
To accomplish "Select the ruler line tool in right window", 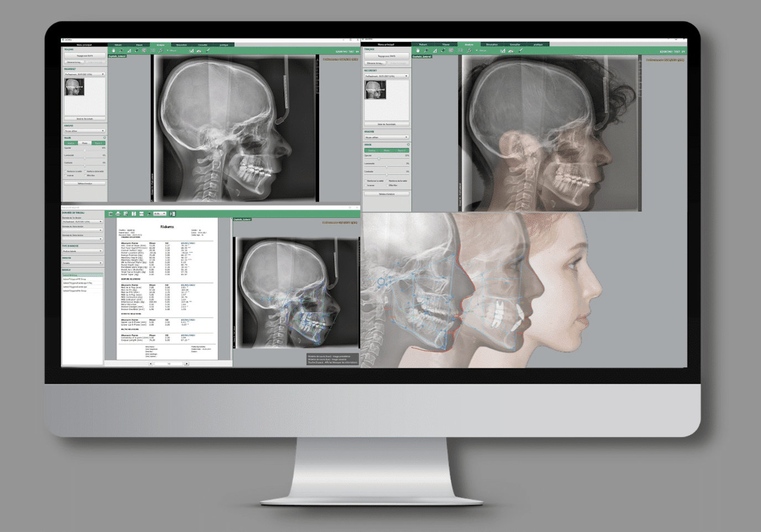I will click(x=443, y=50).
